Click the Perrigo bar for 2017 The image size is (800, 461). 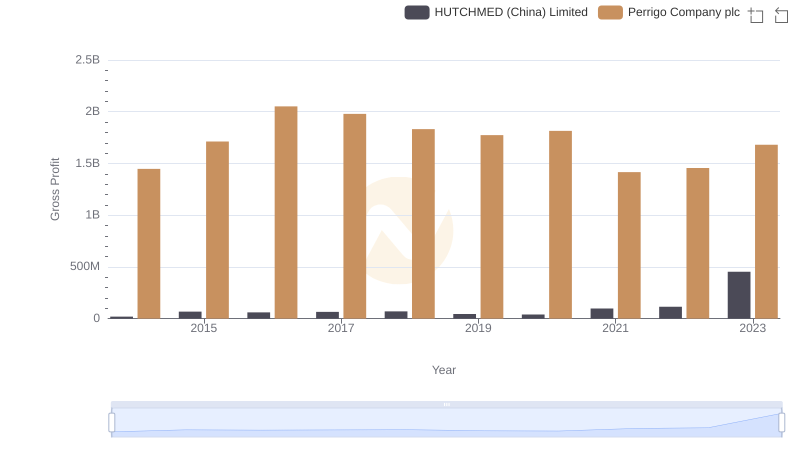click(355, 216)
